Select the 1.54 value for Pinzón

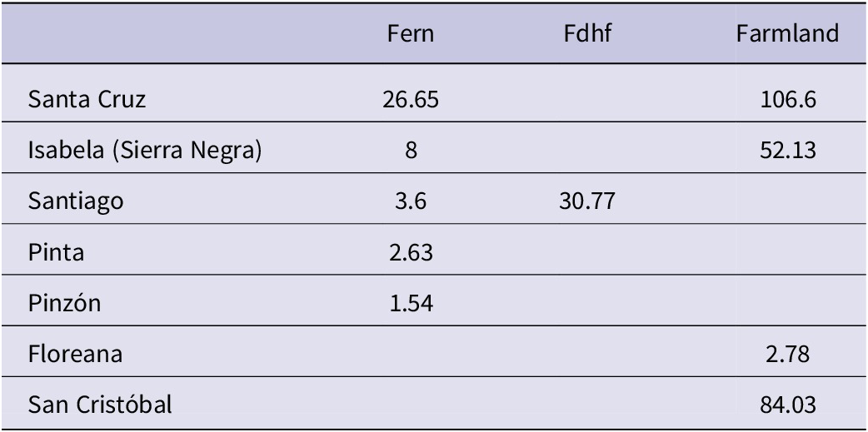[x=410, y=302]
